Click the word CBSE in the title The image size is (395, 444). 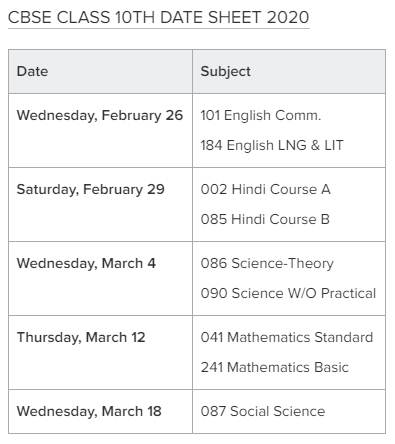coord(30,17)
